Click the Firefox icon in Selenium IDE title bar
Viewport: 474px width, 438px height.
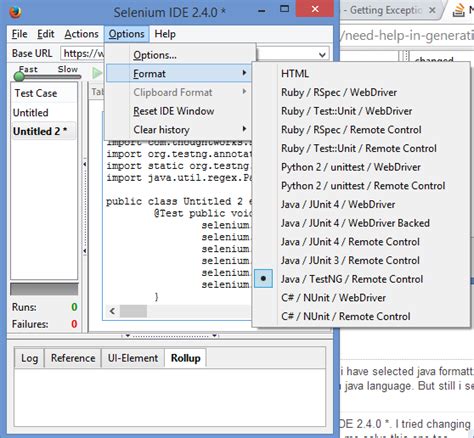point(15,12)
